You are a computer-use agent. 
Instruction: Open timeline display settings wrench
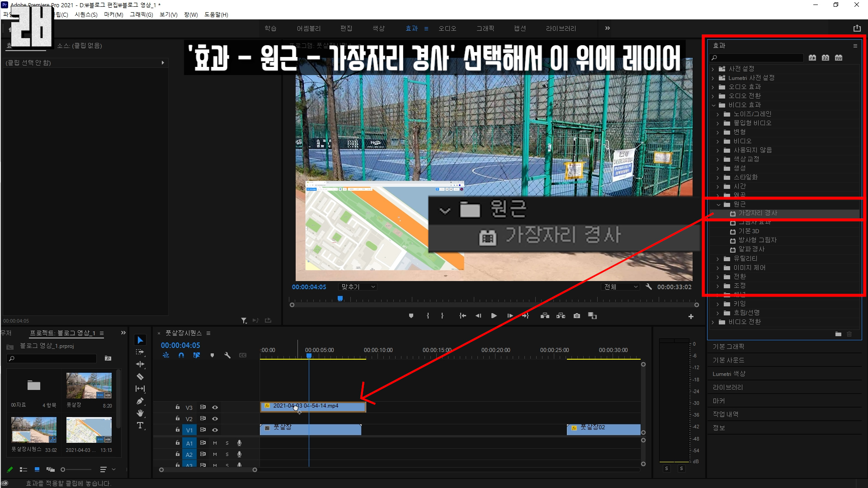click(227, 356)
